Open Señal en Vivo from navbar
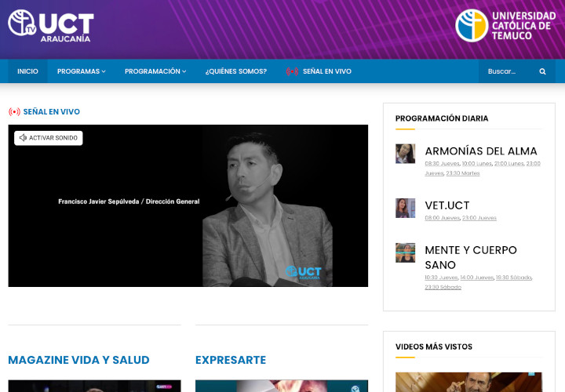This screenshot has width=565, height=392. click(x=327, y=71)
